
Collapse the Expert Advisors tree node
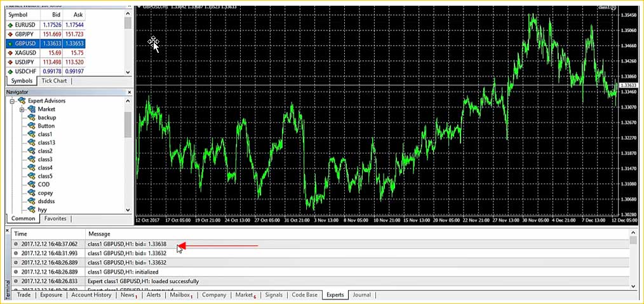(12, 101)
